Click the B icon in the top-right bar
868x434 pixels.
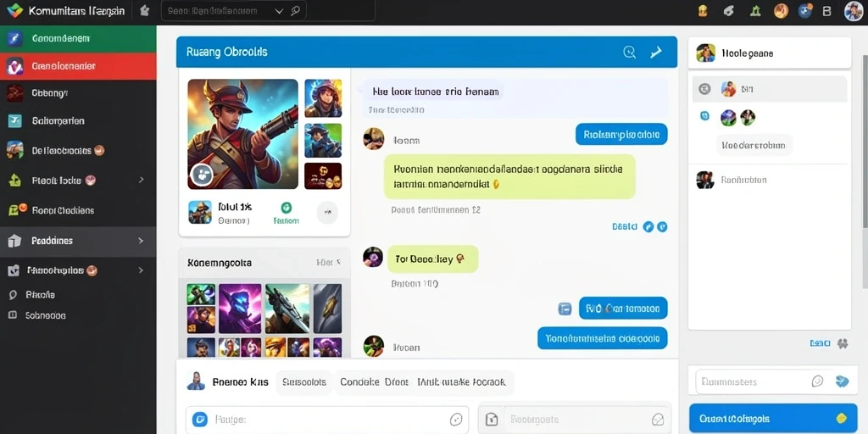click(827, 11)
